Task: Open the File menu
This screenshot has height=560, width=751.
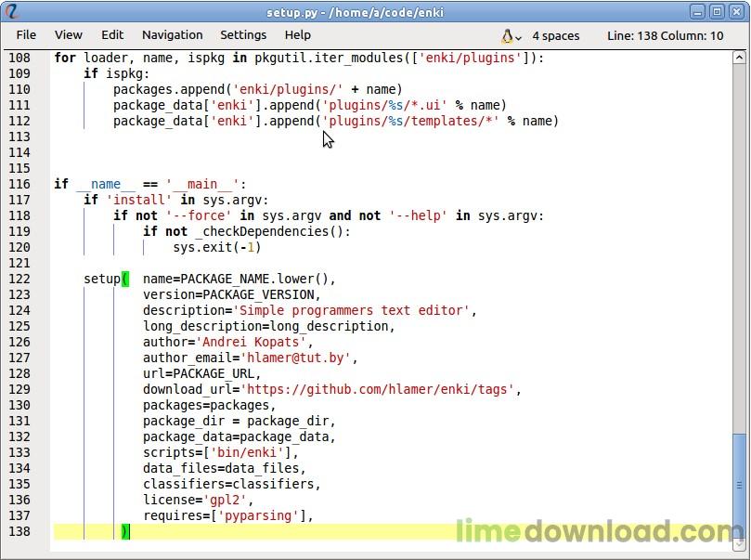Action: [x=26, y=35]
